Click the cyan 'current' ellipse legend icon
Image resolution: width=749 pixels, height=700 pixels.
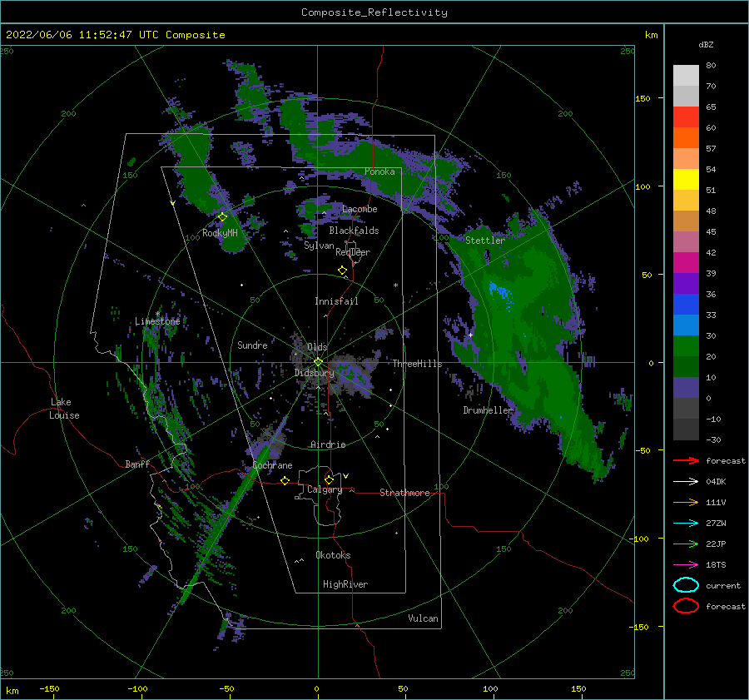point(686,585)
